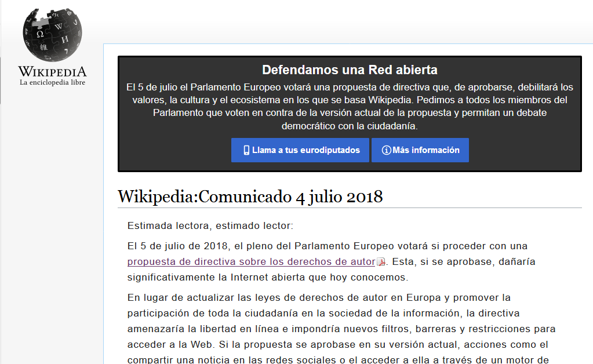Open the "Más información" button

(425, 150)
